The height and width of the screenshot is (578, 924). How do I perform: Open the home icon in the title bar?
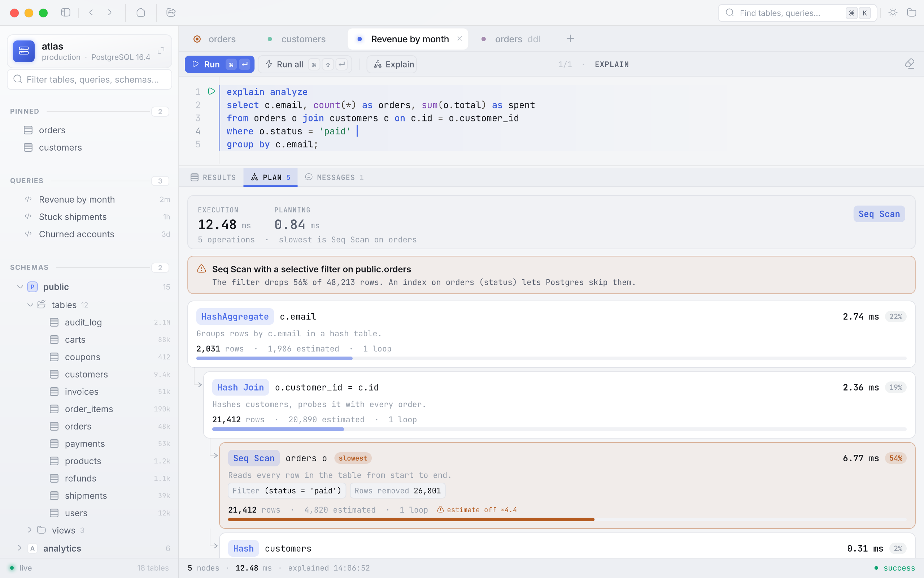tap(141, 13)
